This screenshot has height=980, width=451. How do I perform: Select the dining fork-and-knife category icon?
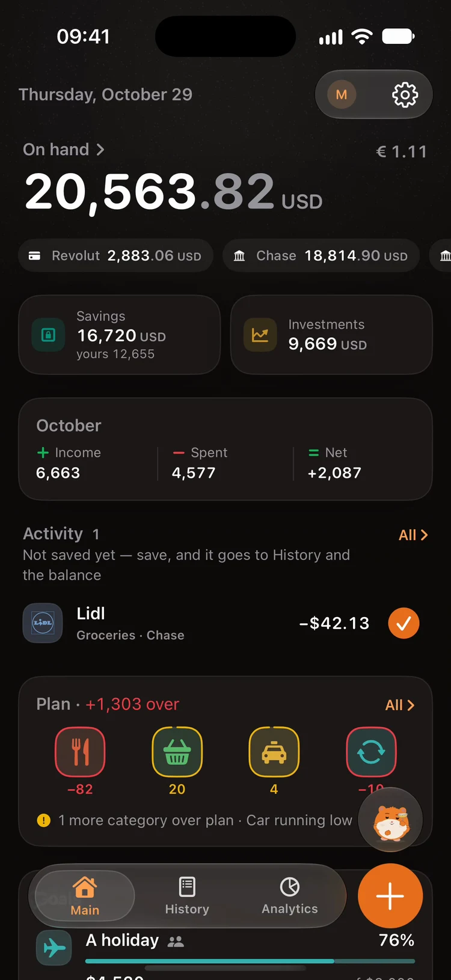(80, 752)
